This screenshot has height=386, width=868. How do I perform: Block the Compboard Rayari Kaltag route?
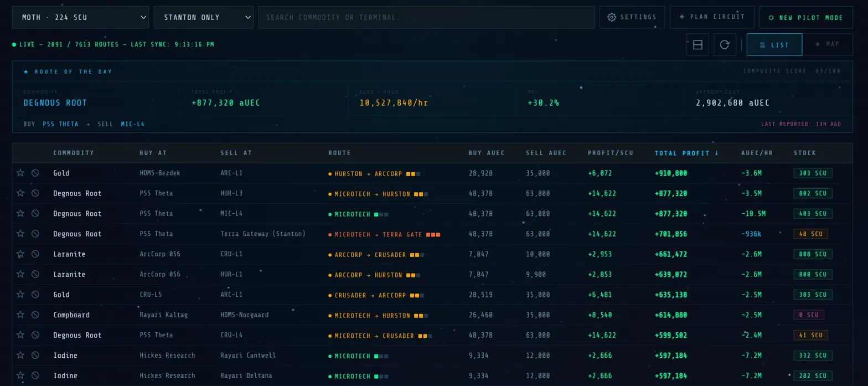(x=35, y=315)
